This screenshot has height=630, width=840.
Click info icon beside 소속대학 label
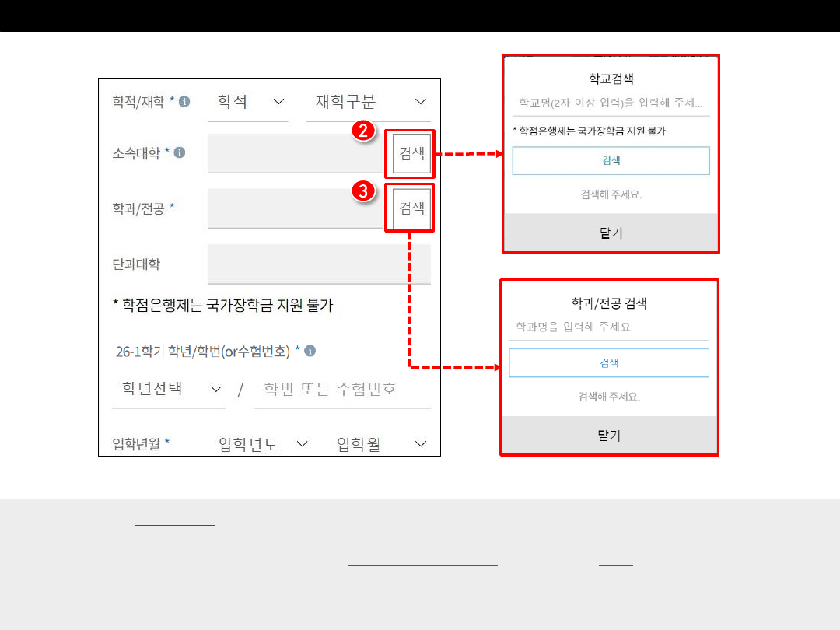(x=180, y=153)
